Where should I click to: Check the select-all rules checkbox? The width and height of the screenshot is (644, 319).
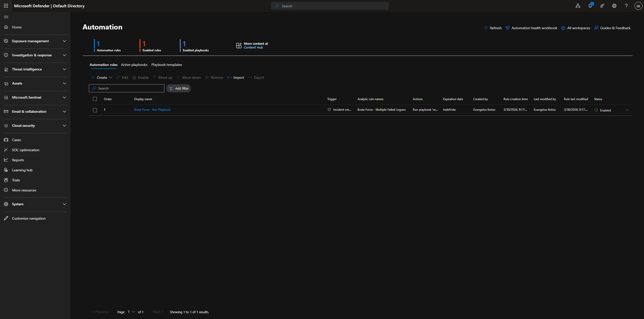95,99
